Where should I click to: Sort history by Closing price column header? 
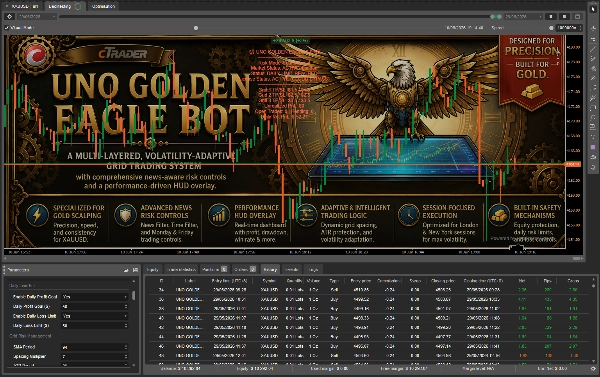[442, 281]
